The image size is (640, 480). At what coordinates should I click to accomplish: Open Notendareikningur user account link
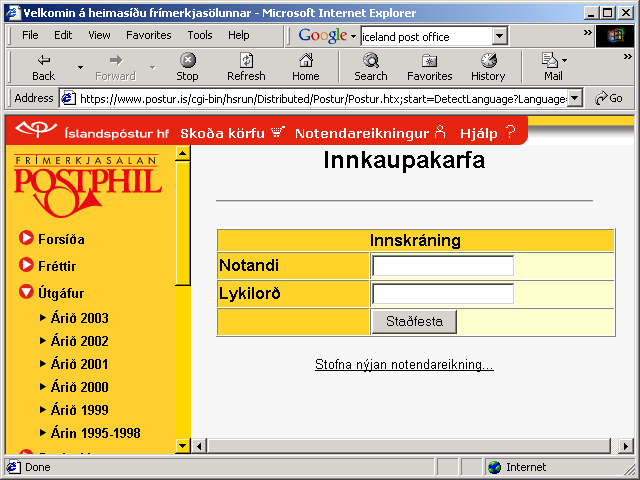(370, 133)
